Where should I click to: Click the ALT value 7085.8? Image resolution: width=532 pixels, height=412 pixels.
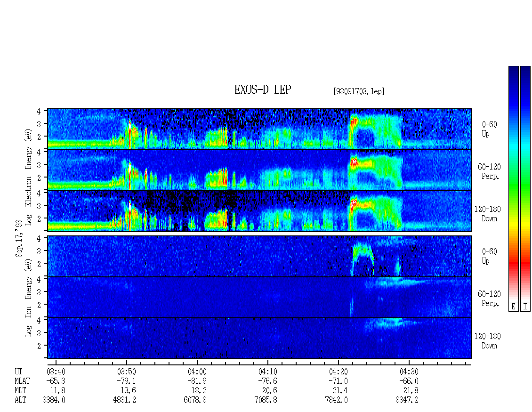pos(266,400)
